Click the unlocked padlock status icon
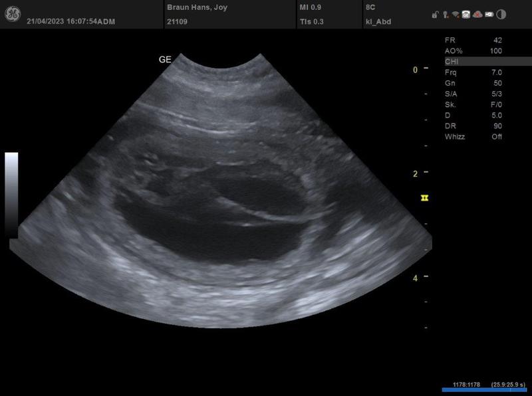Screen dimensions: 532x396 click(x=434, y=14)
